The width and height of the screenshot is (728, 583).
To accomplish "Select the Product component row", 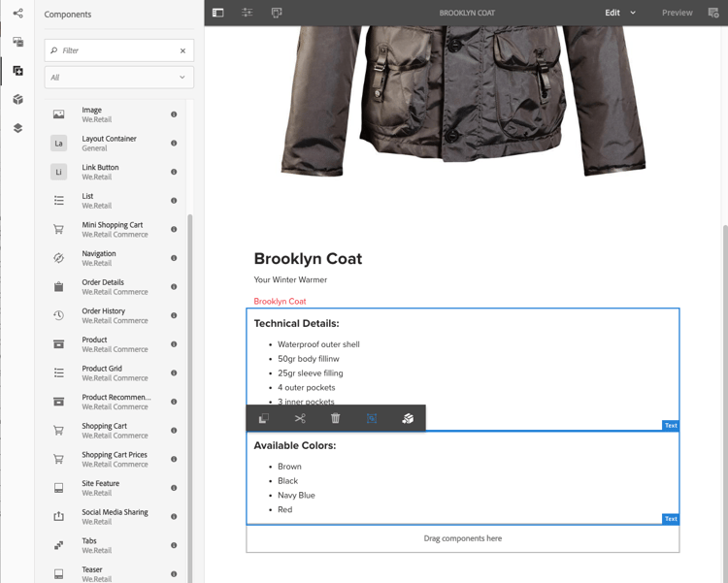I will coord(116,344).
